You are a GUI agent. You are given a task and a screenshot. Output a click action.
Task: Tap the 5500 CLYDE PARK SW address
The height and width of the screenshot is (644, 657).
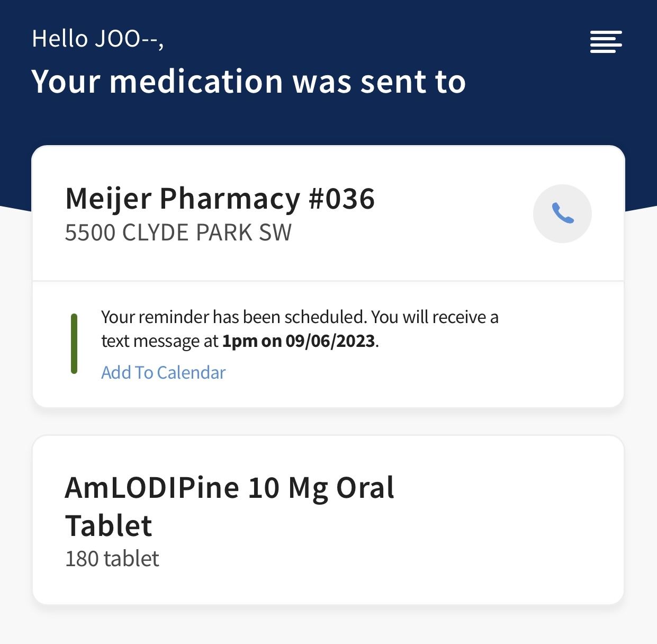(178, 232)
